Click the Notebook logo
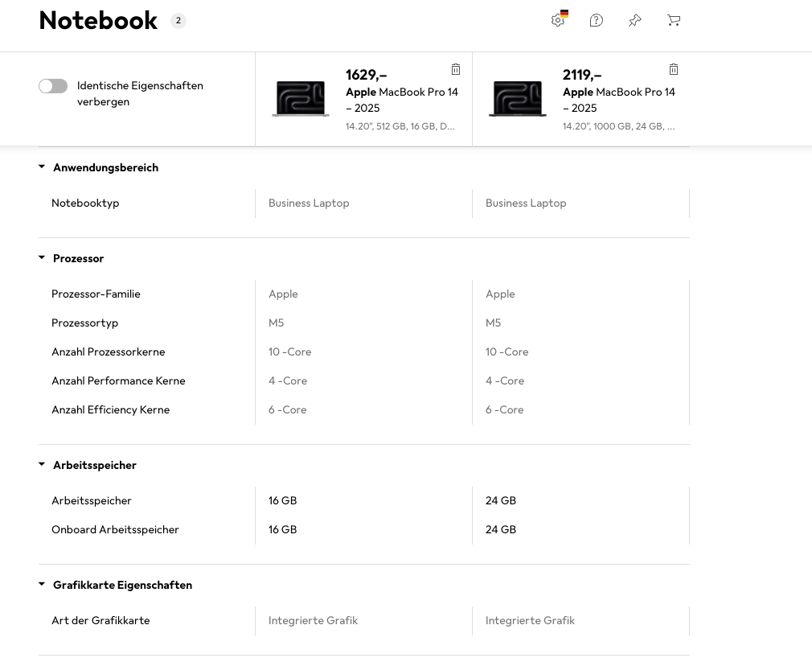Image resolution: width=812 pixels, height=662 pixels. (x=98, y=20)
